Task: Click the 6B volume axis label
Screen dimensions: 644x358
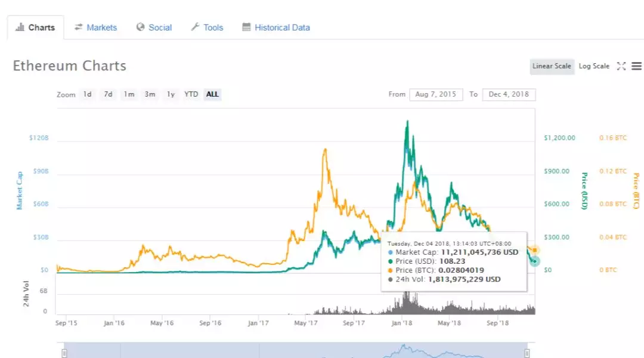Action: pos(43,291)
